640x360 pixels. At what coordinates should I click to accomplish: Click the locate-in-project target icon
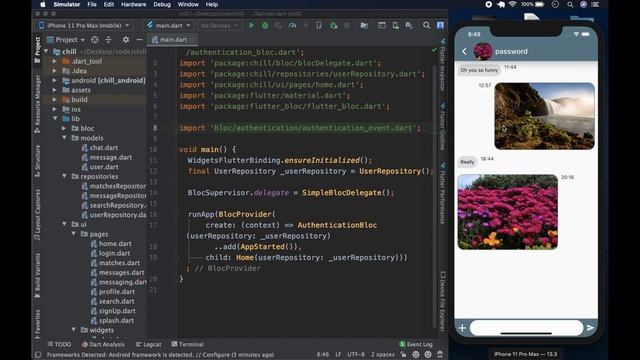(95, 40)
